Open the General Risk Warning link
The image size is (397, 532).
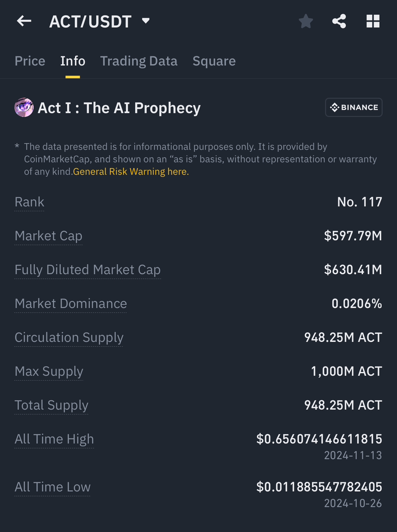click(x=131, y=172)
